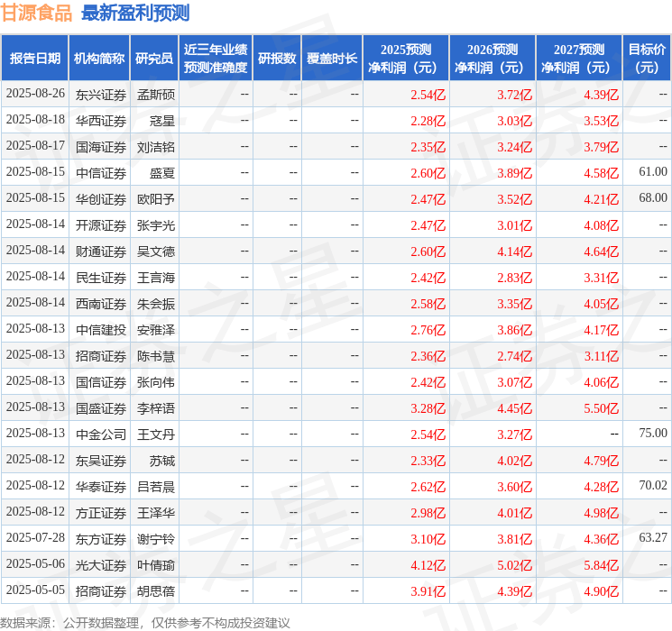Click analyst name 苏铖
Viewport: 672px width, 631px height.
[162, 461]
